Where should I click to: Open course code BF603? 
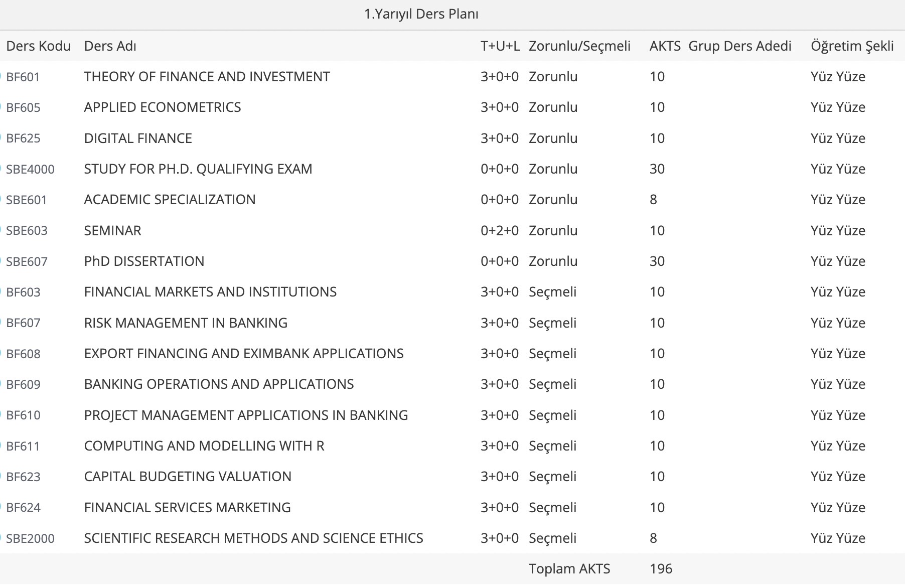click(x=23, y=292)
